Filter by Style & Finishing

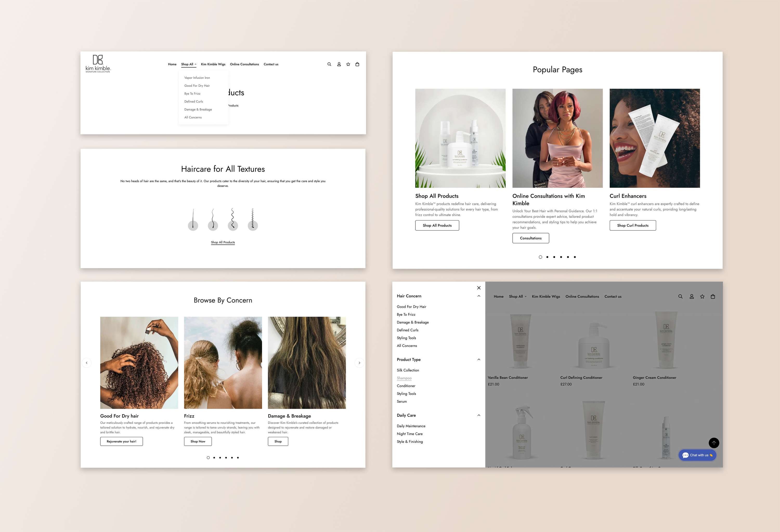410,442
